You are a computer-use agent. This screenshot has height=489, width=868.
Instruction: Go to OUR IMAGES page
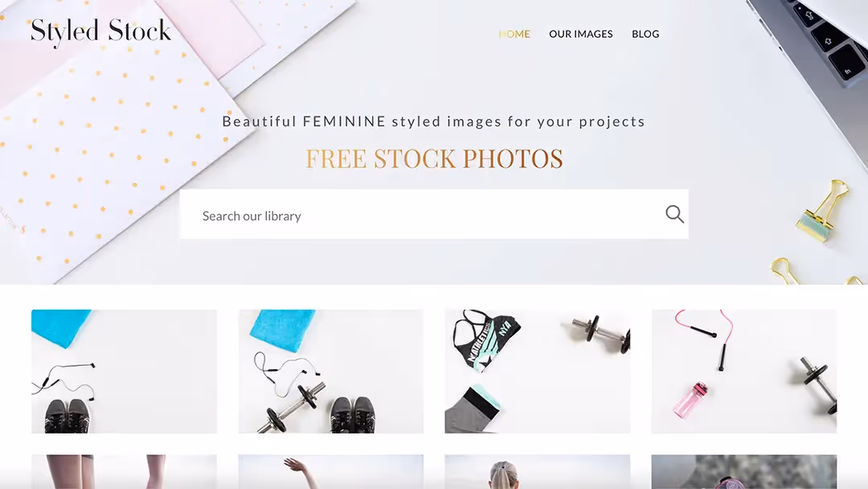click(581, 34)
